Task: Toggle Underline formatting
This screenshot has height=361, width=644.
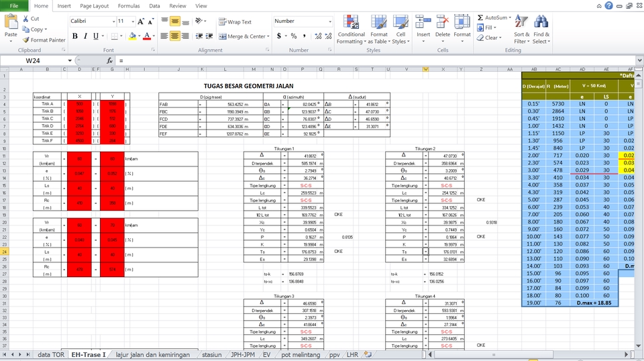Action: tap(96, 36)
